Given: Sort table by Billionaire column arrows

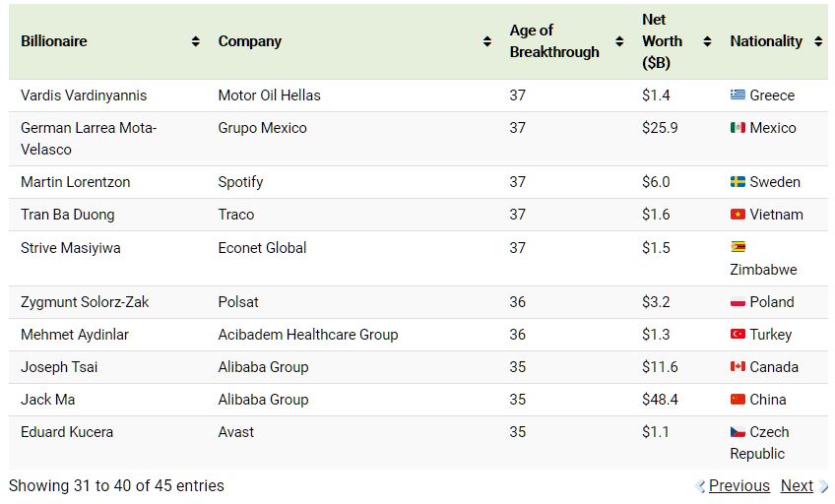Looking at the screenshot, I should [196, 41].
